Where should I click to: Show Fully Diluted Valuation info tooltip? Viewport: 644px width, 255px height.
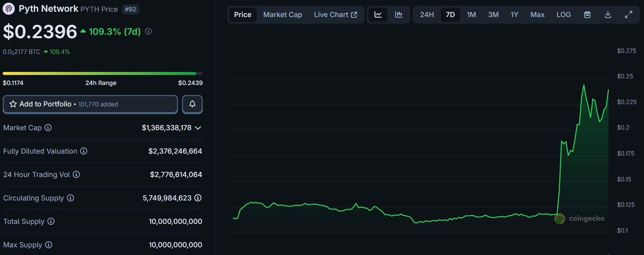[x=84, y=151]
